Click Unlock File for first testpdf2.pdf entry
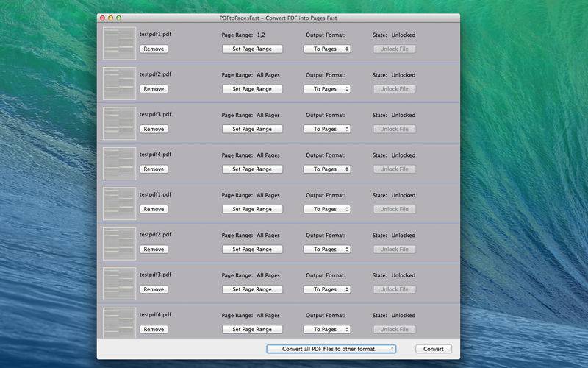 click(x=394, y=89)
